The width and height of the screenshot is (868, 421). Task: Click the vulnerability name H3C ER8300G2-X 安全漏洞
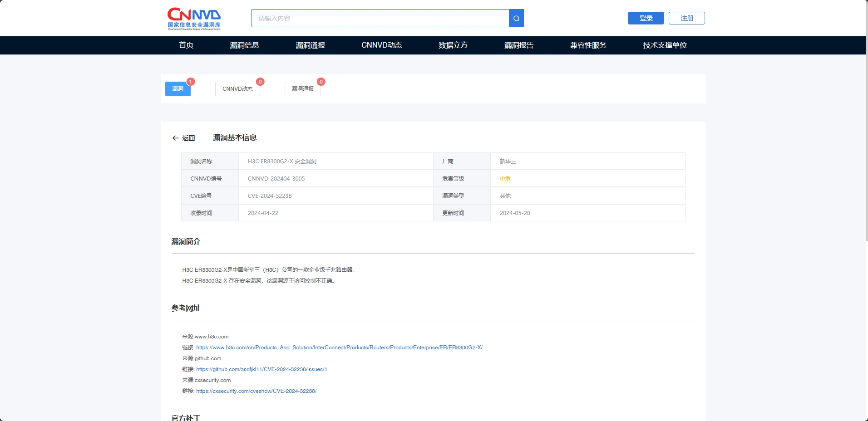pos(282,162)
